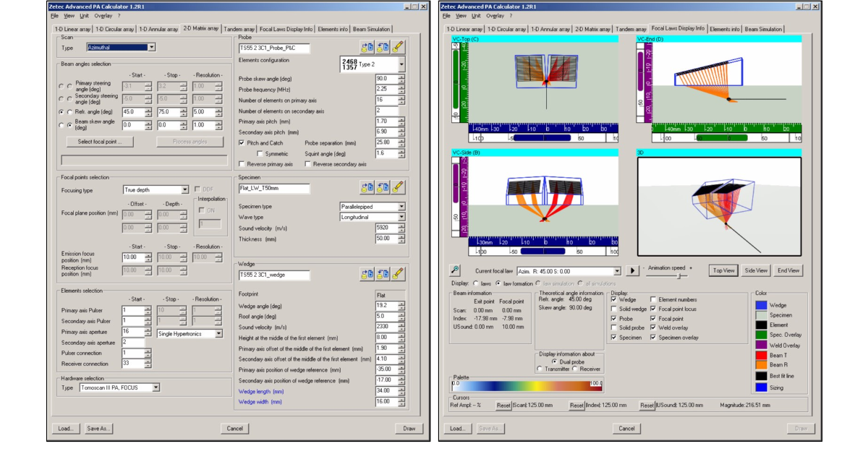Edit the wedge using its pencil icon
Image resolution: width=868 pixels, height=454 pixels.
point(398,273)
